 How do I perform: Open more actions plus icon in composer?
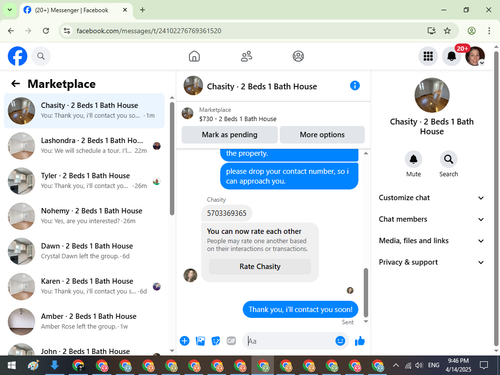pos(185,341)
